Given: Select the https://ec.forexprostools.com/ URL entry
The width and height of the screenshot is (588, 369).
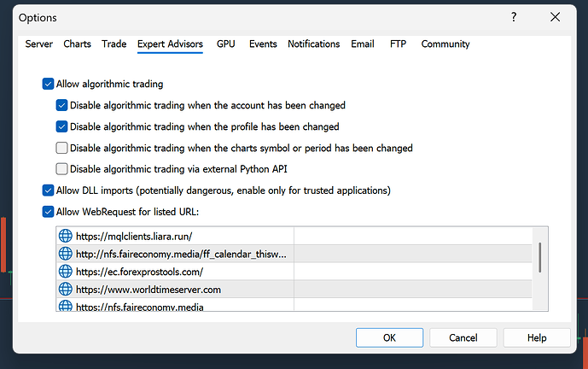Looking at the screenshot, I should pos(294,272).
